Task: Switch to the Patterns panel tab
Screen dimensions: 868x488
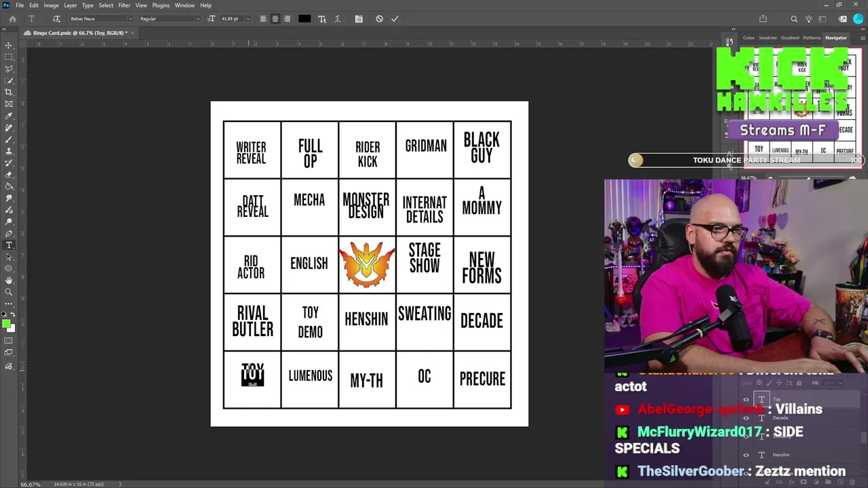Action: 812,38
